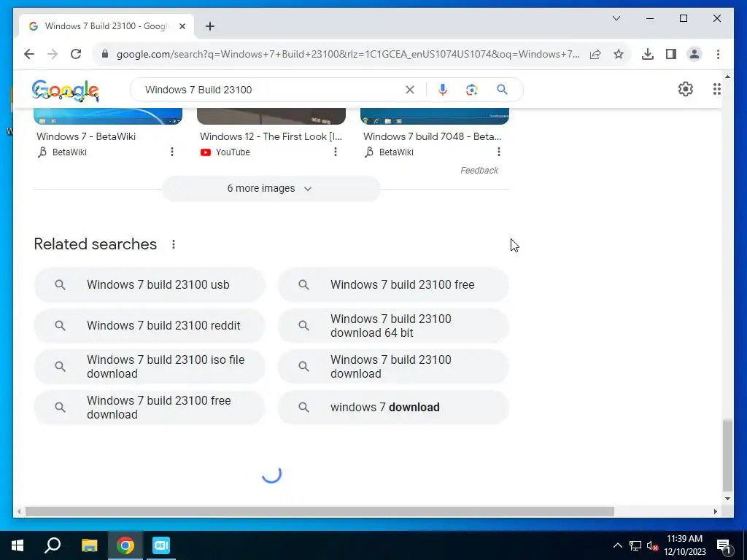Click the scroll right arrow
The width and height of the screenshot is (747, 560).
[x=715, y=511]
